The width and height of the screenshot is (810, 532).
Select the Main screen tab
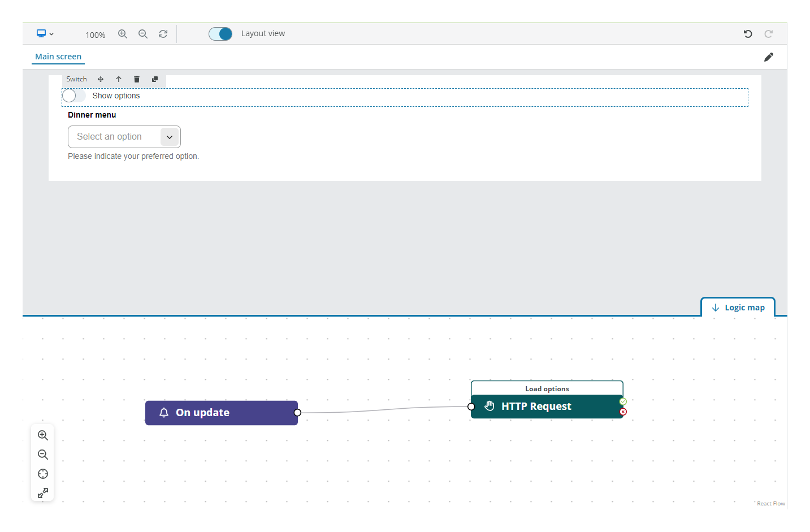[x=58, y=57]
